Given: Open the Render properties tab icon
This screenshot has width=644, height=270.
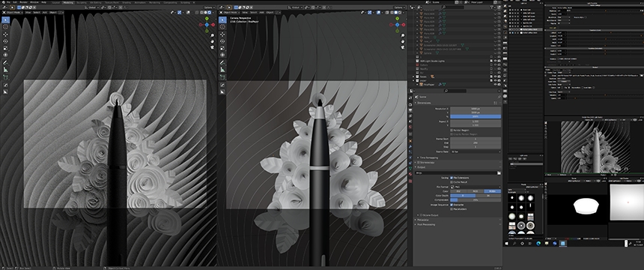Looking at the screenshot, I should click(410, 104).
